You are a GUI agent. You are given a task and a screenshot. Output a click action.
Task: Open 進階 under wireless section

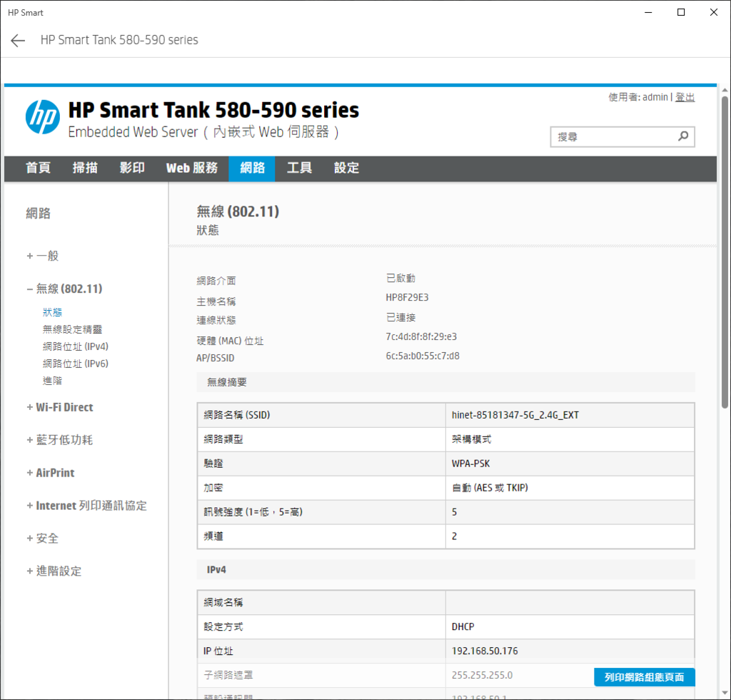[52, 381]
